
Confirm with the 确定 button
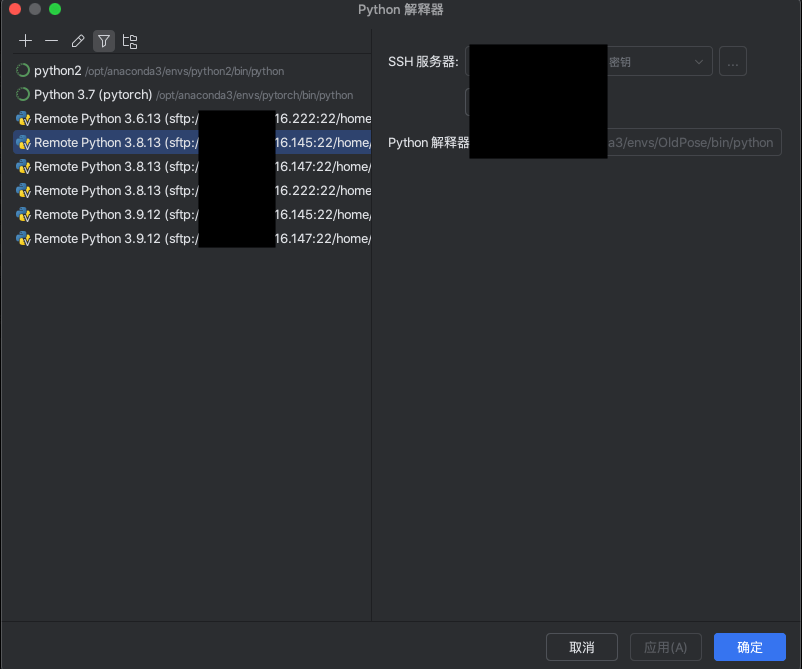click(x=750, y=647)
